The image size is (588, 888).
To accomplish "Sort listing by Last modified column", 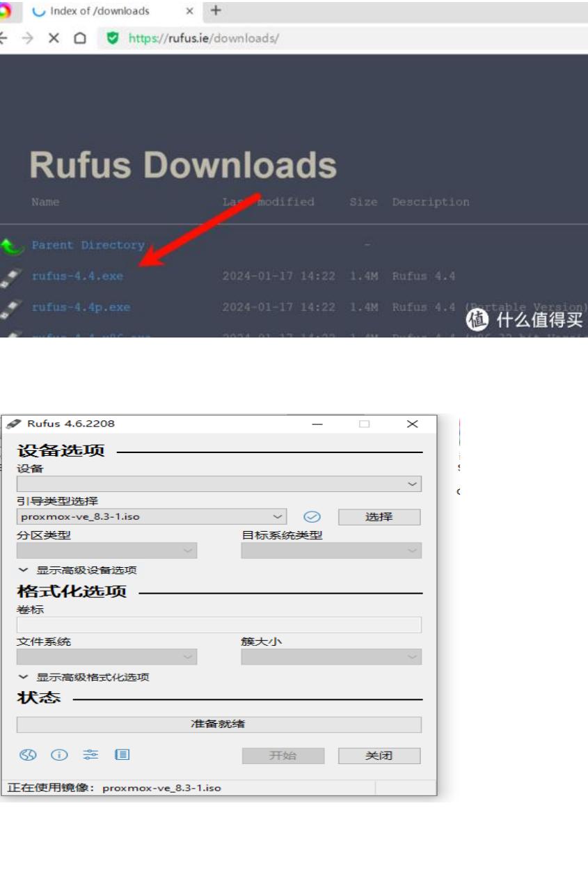I will [x=269, y=202].
